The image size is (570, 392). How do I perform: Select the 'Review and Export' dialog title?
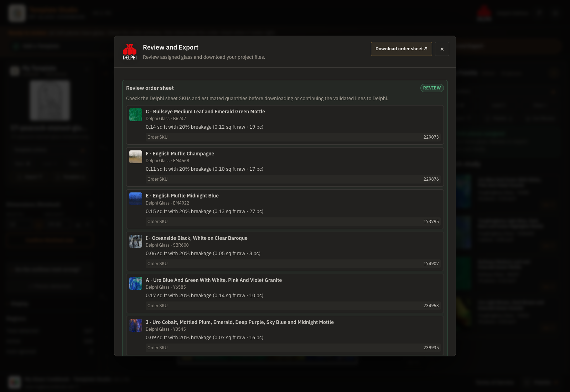[x=171, y=47]
